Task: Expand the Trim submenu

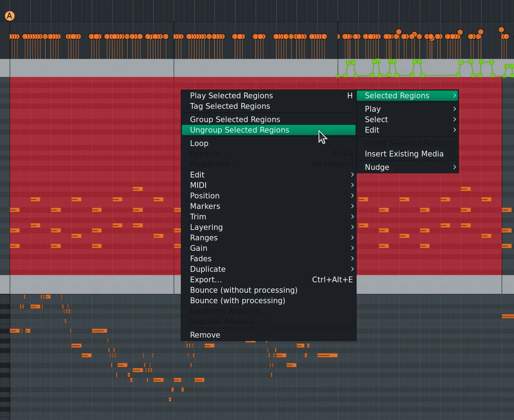Action: pos(269,217)
